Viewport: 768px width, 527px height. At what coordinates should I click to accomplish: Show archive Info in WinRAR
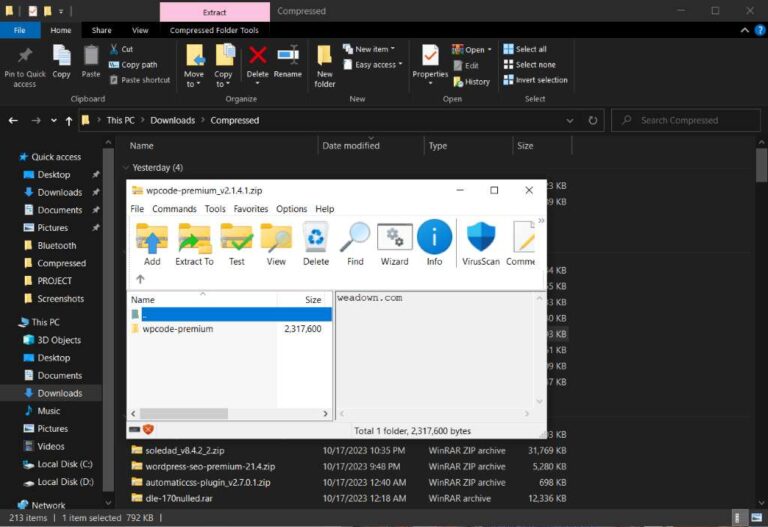tap(434, 244)
